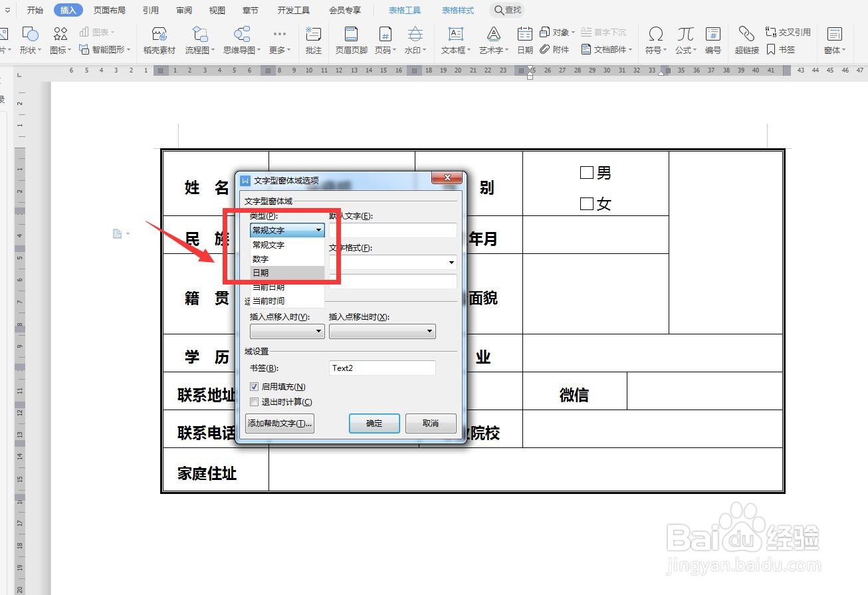Edit the 书签 Text2 field
The image size is (868, 595).
[x=382, y=368]
